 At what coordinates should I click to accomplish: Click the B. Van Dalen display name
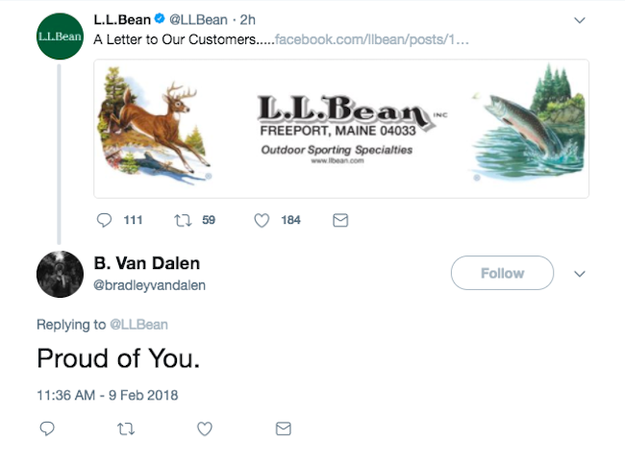pyautogui.click(x=146, y=264)
